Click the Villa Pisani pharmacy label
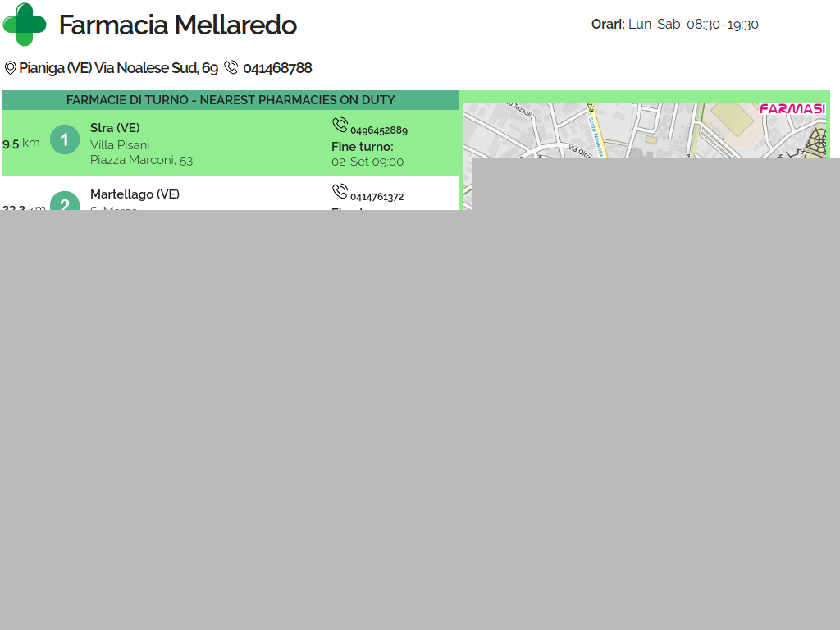Image resolution: width=840 pixels, height=630 pixels. 120,145
